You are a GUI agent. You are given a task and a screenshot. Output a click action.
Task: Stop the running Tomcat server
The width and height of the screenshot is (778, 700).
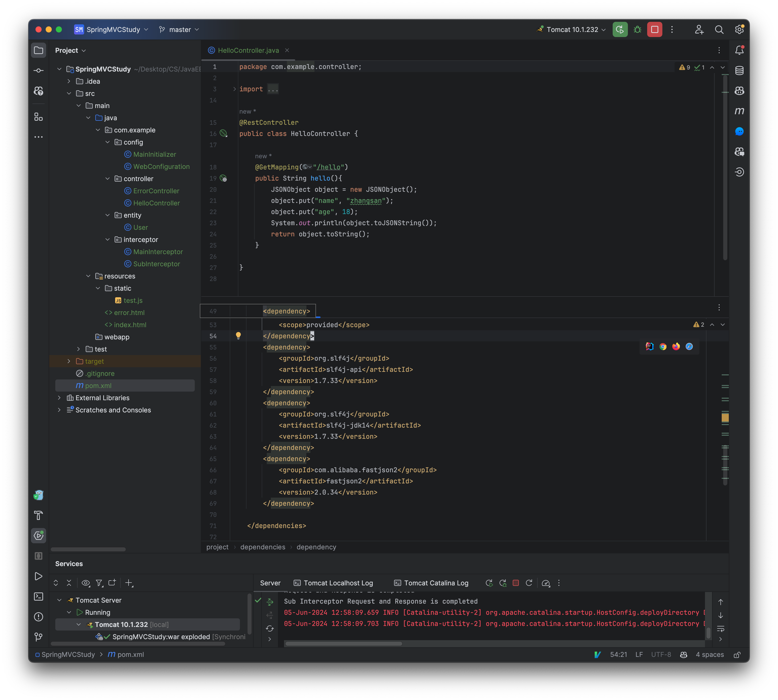click(x=654, y=29)
